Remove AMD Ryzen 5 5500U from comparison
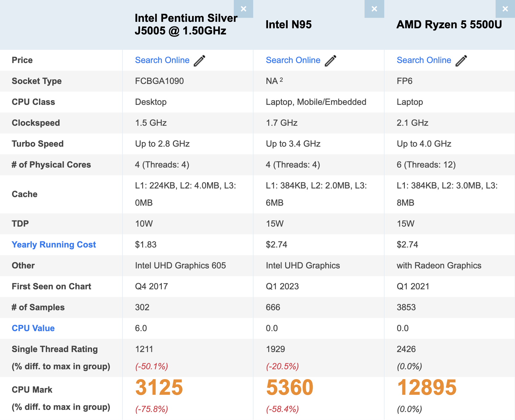 tap(505, 9)
